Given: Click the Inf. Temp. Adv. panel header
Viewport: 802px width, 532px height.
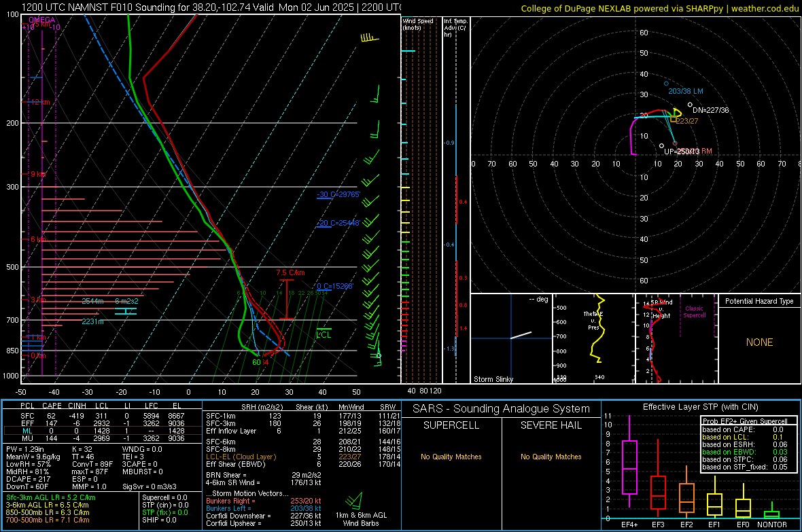Looking at the screenshot, I should 455,28.
